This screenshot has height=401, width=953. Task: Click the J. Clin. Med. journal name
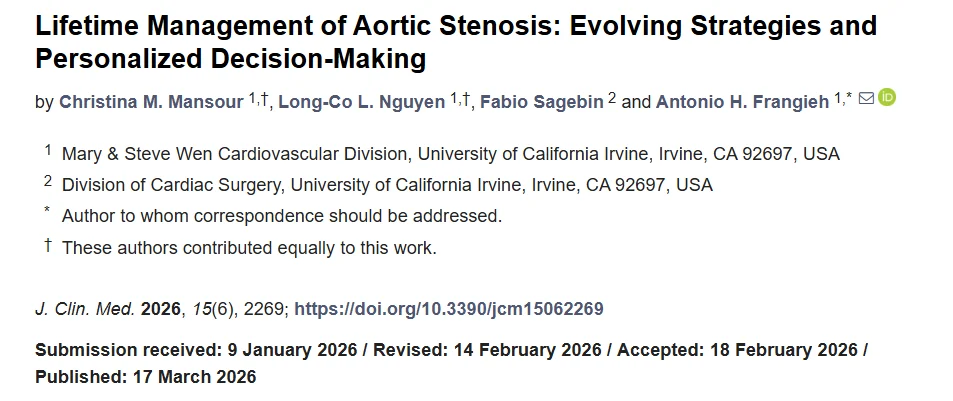click(85, 309)
